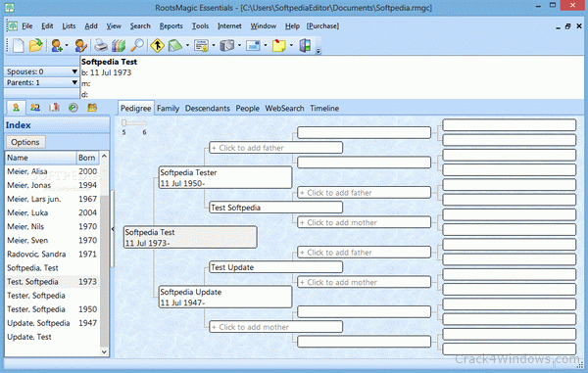
Task: Click the Edit Person toolbar icon
Action: [81, 46]
